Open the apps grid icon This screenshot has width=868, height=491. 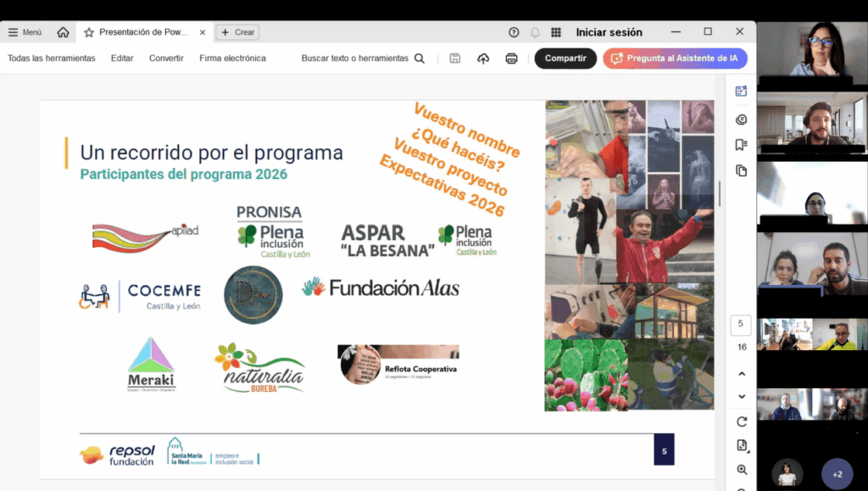pyautogui.click(x=556, y=32)
